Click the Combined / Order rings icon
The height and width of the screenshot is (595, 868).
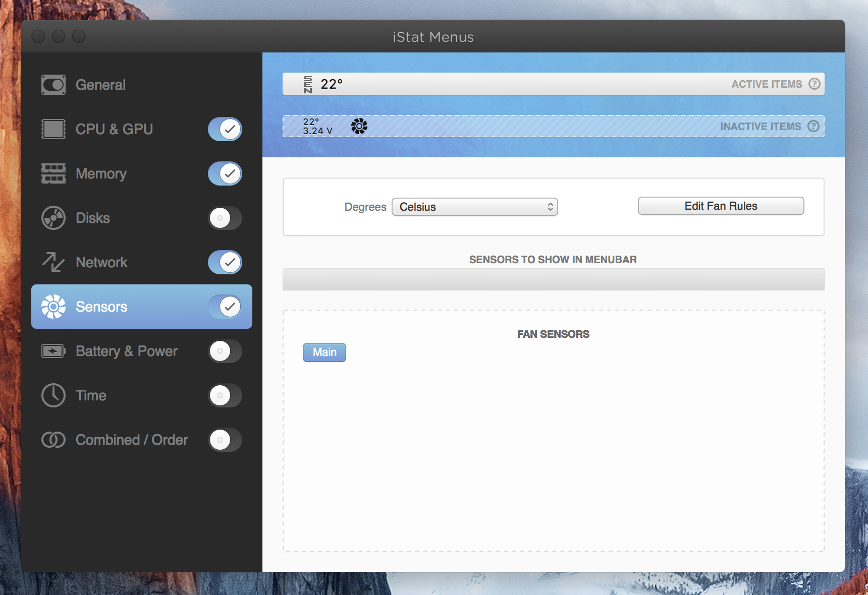tap(53, 440)
